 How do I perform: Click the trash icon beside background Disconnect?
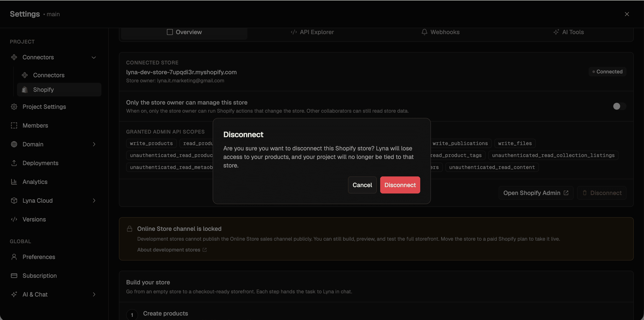585,193
